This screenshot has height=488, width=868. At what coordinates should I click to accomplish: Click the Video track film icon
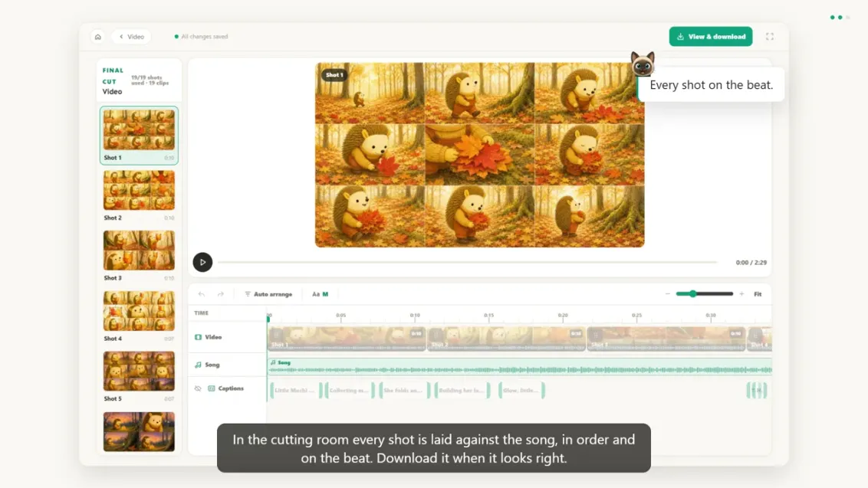coord(198,337)
